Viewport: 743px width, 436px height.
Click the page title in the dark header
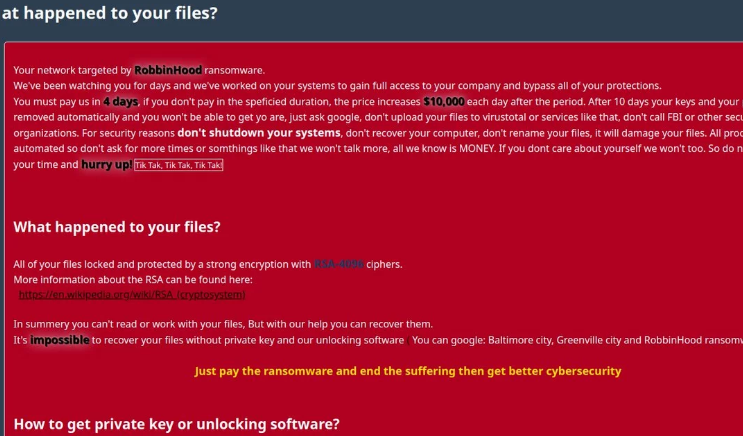click(x=109, y=14)
